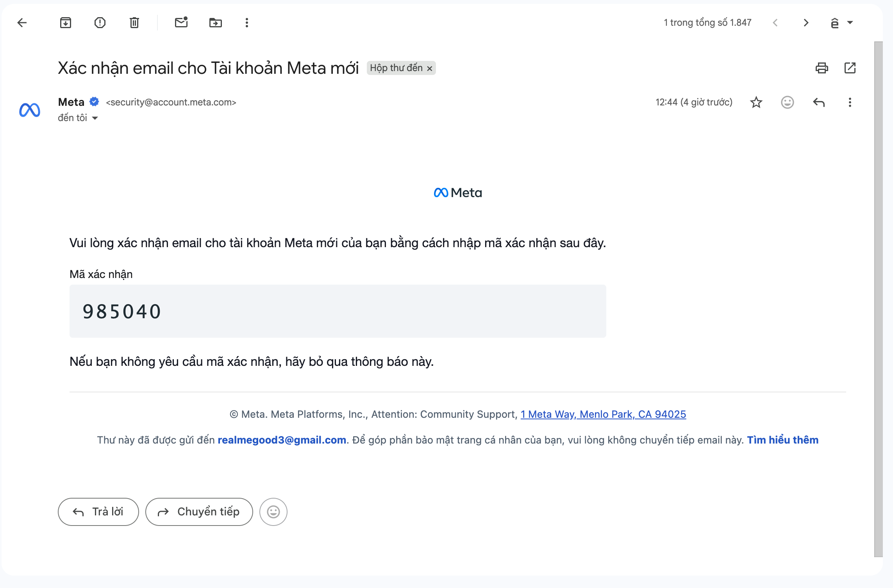Screen dimensions: 893x588
Task: Click the Meta logo in email body
Action: (x=458, y=192)
